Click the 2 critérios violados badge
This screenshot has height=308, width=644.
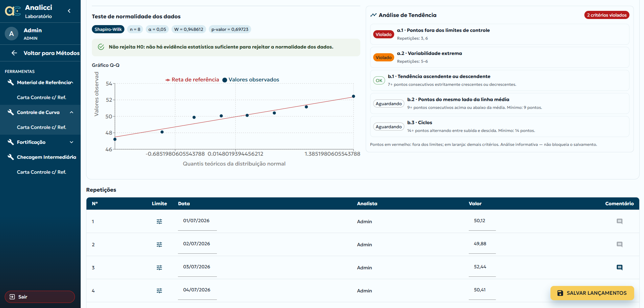pyautogui.click(x=607, y=15)
